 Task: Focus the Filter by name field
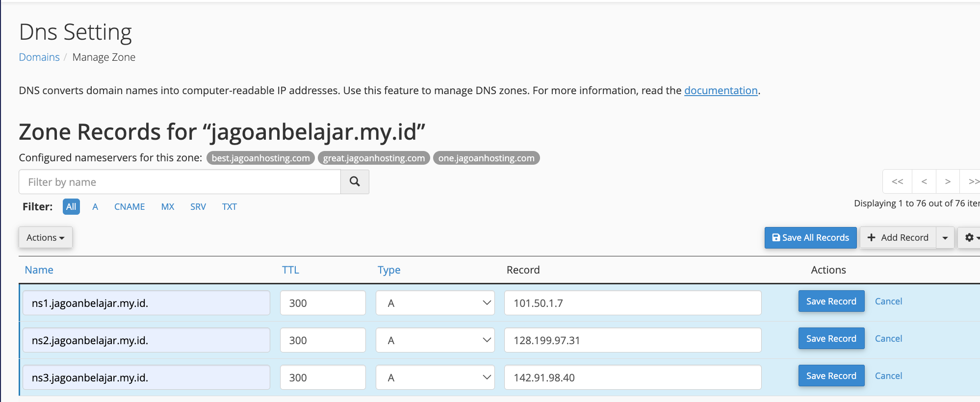coord(180,182)
